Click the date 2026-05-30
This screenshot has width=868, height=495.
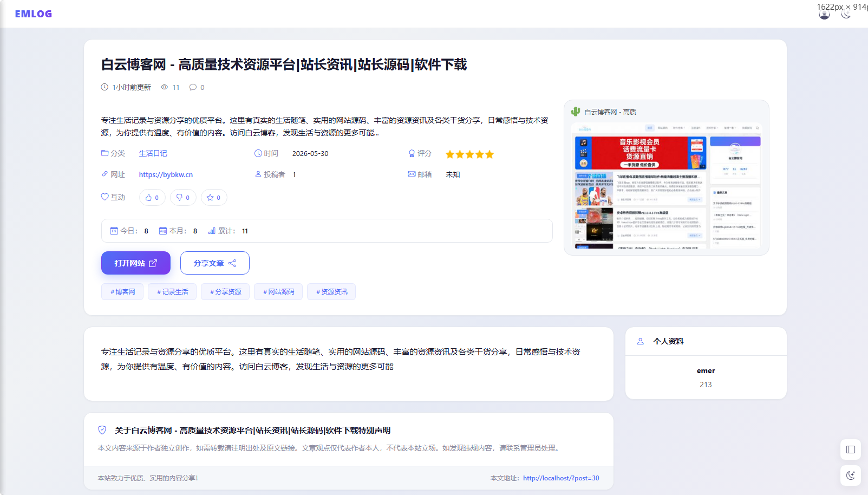click(x=310, y=154)
